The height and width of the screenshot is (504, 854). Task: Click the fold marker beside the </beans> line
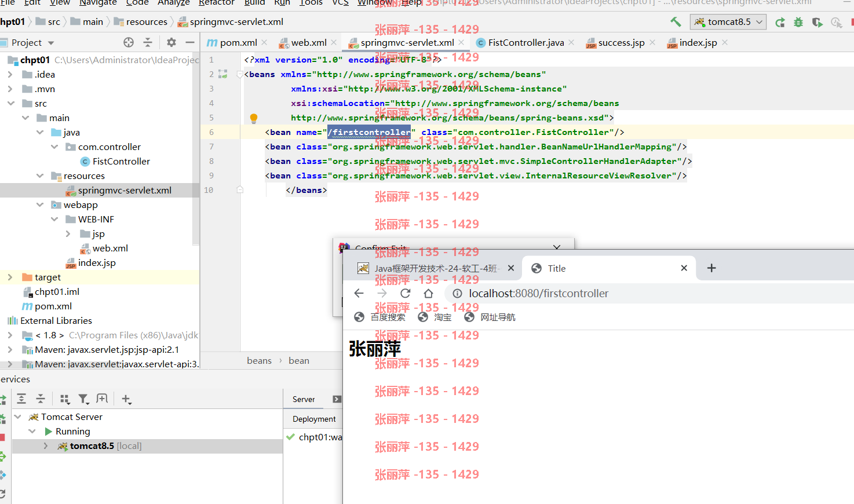[x=240, y=189]
